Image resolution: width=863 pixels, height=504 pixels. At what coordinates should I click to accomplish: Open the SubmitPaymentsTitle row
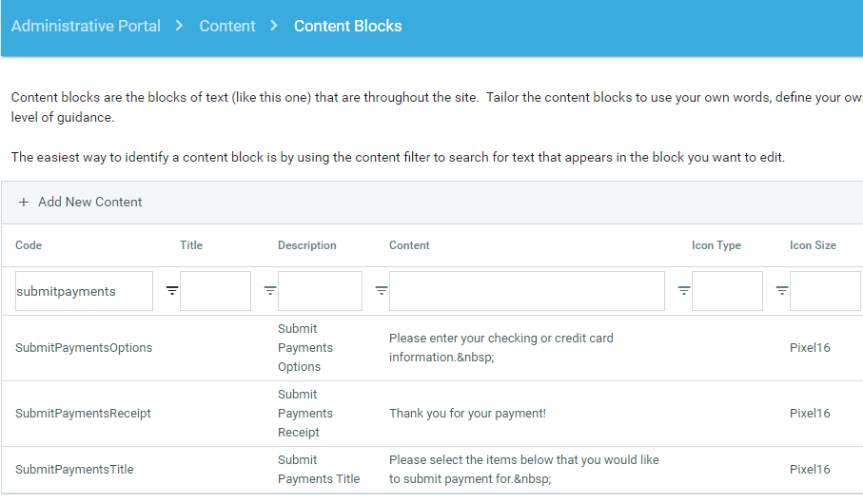coord(74,470)
